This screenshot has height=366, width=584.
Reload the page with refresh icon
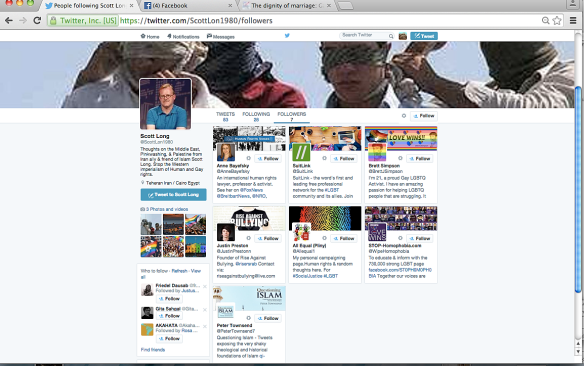tap(37, 20)
